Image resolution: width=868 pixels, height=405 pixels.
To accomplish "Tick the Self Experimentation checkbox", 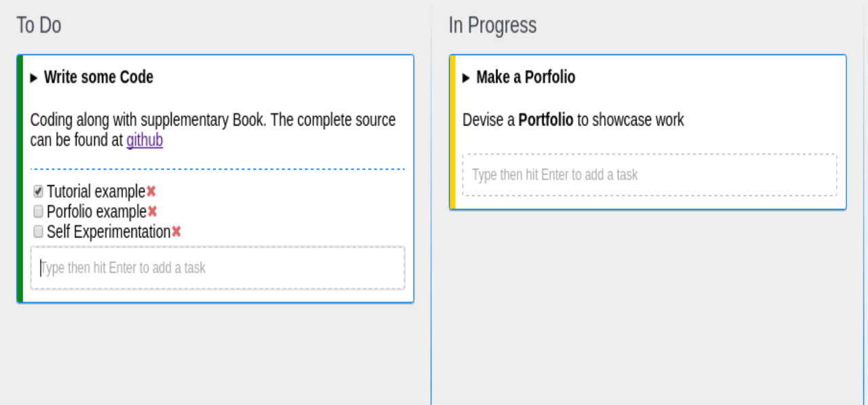I will point(39,232).
